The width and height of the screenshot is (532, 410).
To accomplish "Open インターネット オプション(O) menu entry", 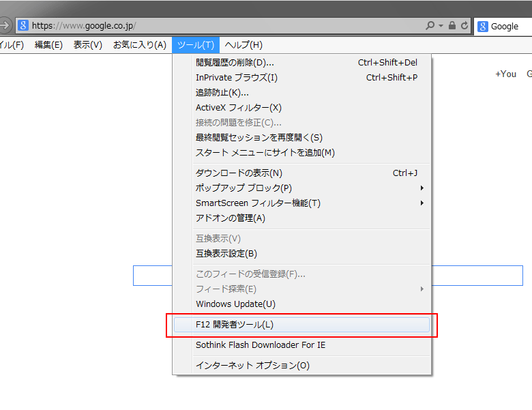I will (x=302, y=366).
